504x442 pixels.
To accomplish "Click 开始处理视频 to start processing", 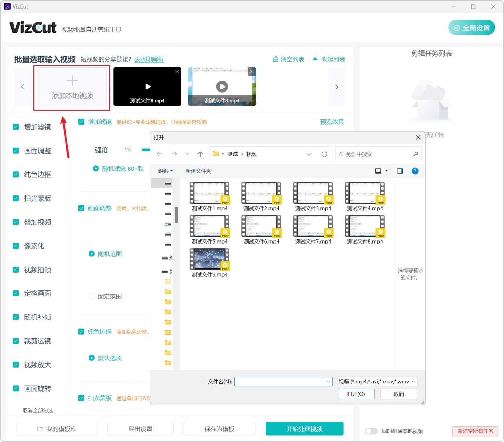I will (304, 429).
